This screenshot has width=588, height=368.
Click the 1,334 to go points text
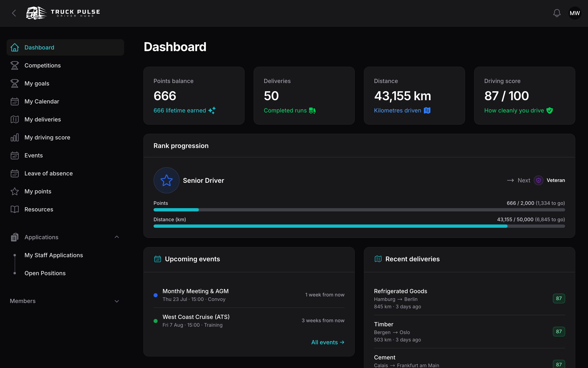coord(550,203)
